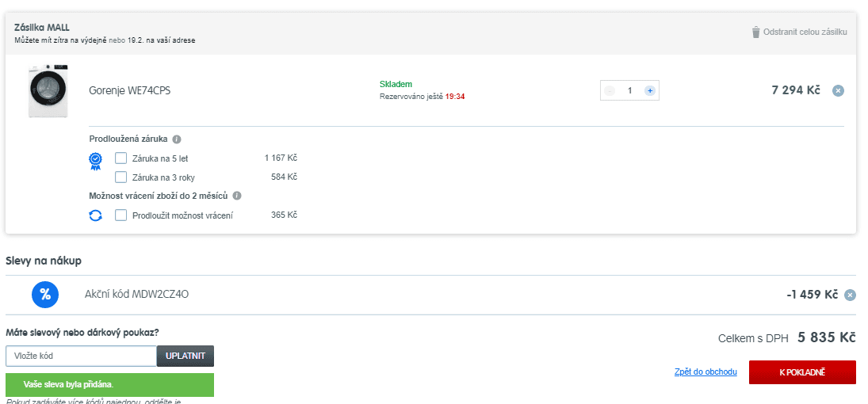Viewport: 868px width, 404px height.
Task: Check the Záruka na 5 let checkbox
Action: [x=120, y=158]
